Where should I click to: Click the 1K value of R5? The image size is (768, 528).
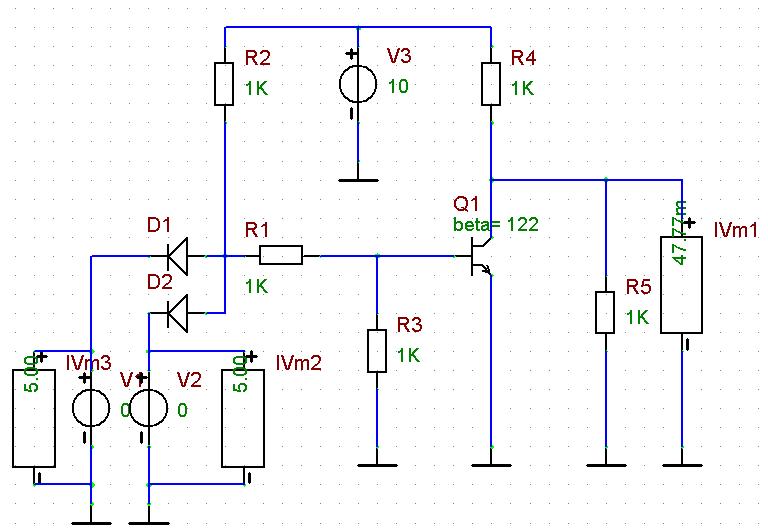click(x=638, y=317)
